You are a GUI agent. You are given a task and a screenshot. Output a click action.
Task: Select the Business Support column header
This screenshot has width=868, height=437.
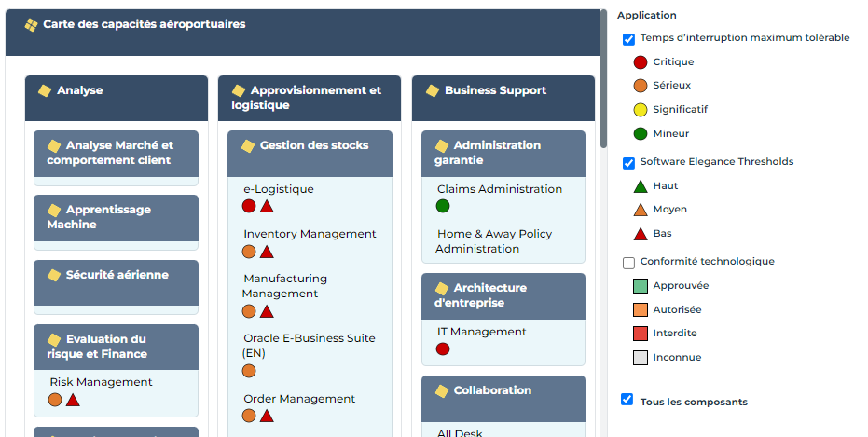coord(503,91)
